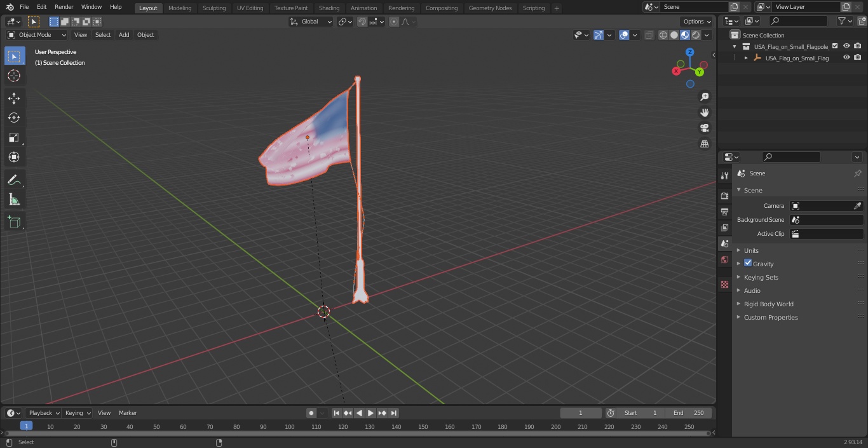Click play animation button
Viewport: 868px width, 448px height.
[370, 413]
